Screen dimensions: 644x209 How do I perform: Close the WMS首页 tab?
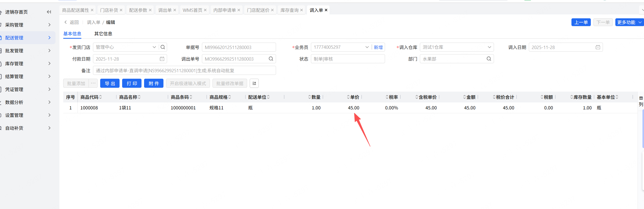pyautogui.click(x=205, y=10)
